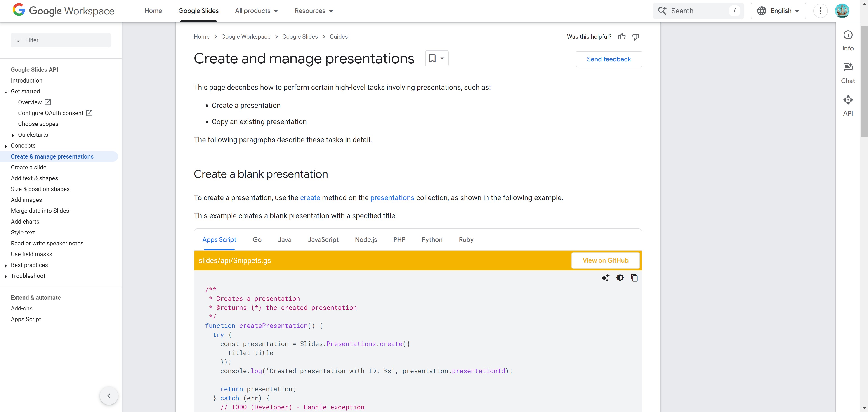Viewport: 868px width, 412px height.
Task: Click external link icon next to Configure OAuth consent
Action: point(89,113)
